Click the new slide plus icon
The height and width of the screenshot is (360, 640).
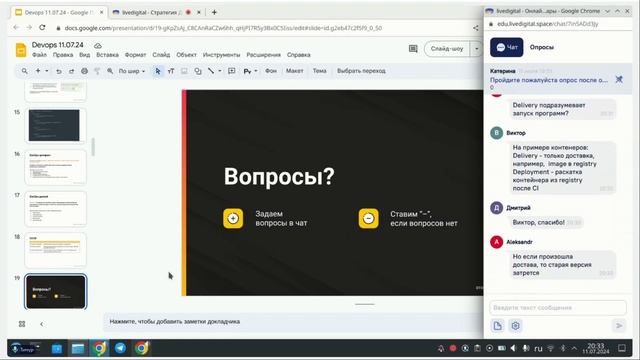[x=38, y=71]
